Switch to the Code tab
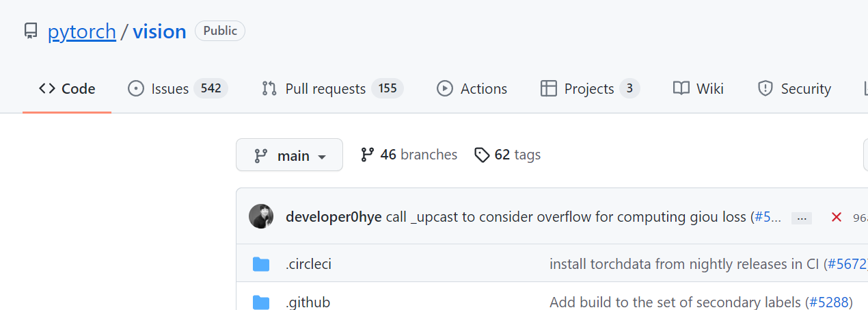This screenshot has width=868, height=310. (x=67, y=88)
